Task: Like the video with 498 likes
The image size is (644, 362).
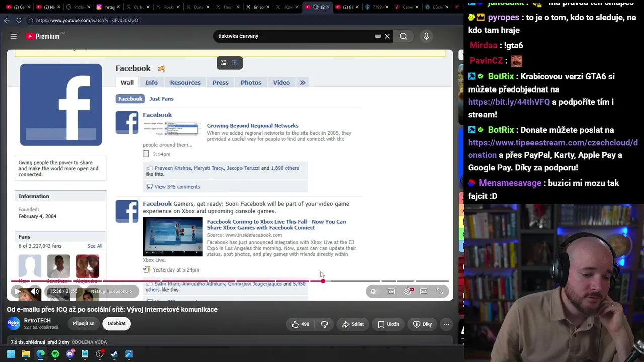Action: [x=300, y=324]
